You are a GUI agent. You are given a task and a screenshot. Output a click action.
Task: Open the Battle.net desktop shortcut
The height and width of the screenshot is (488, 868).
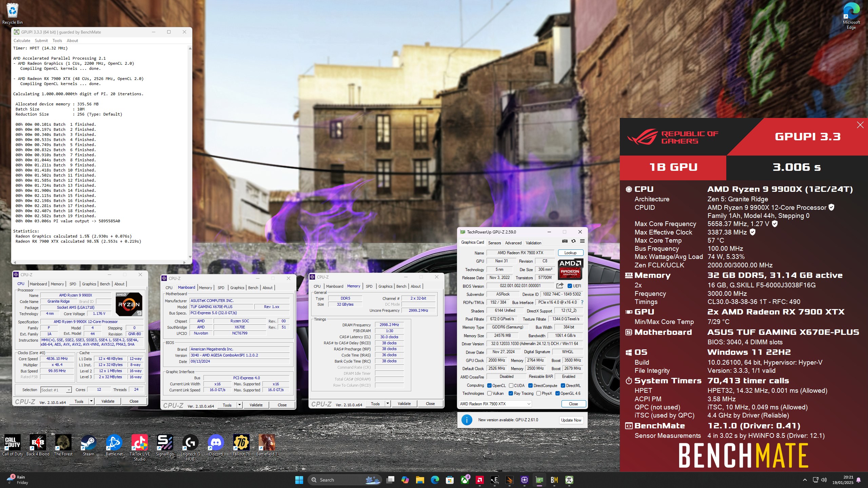point(114,445)
